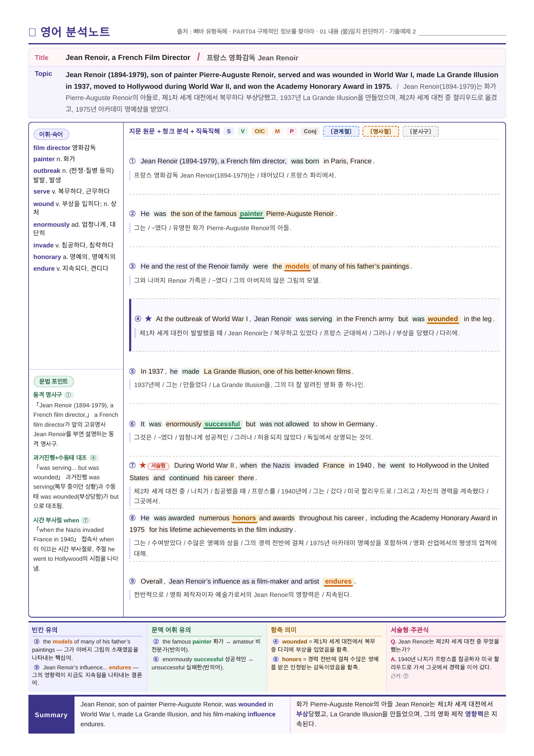Click the blank line after 기출예제 2
The width and height of the screenshot is (534, 756).
pyautogui.click(x=462, y=32)
